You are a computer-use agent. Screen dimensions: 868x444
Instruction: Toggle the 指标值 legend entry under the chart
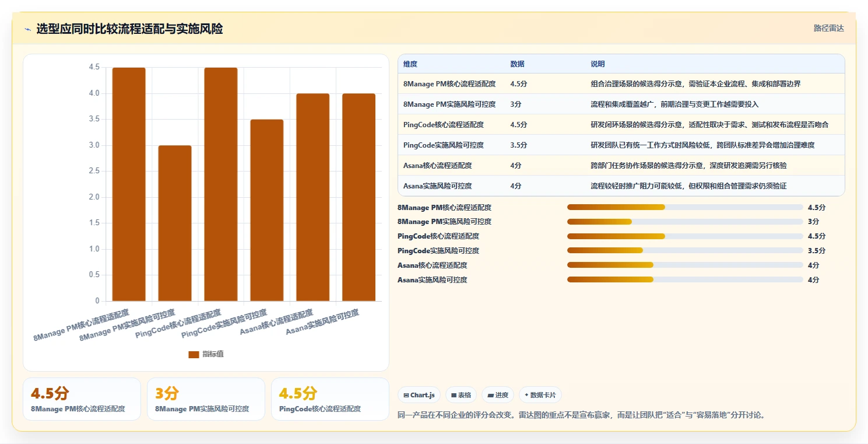[x=206, y=354]
